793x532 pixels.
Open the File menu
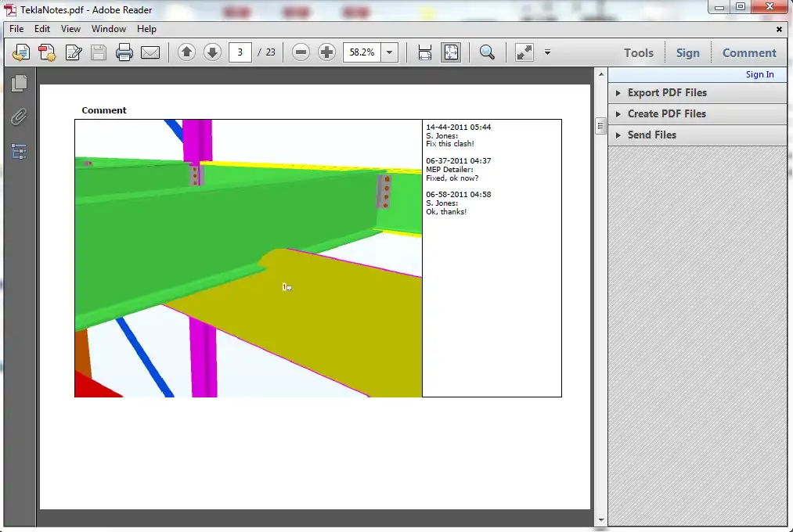16,29
